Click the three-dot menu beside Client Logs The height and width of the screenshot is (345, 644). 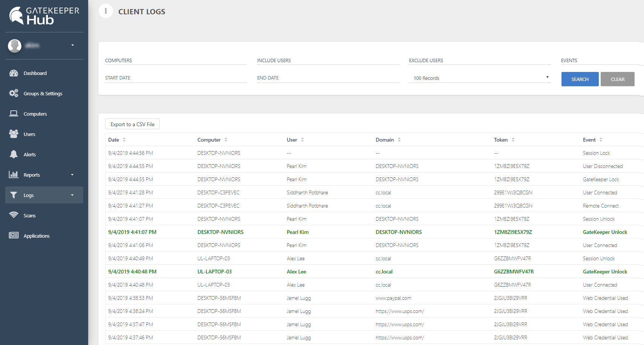pos(106,11)
